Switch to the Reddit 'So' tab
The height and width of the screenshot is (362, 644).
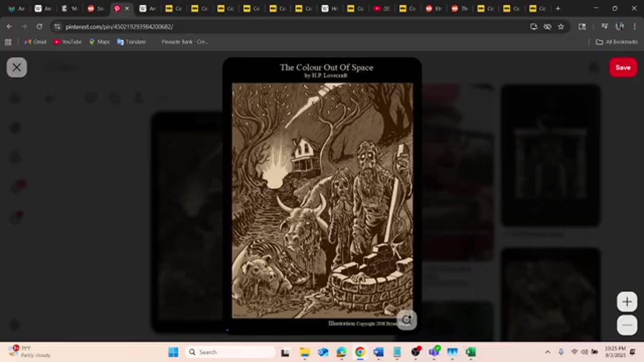tap(96, 9)
